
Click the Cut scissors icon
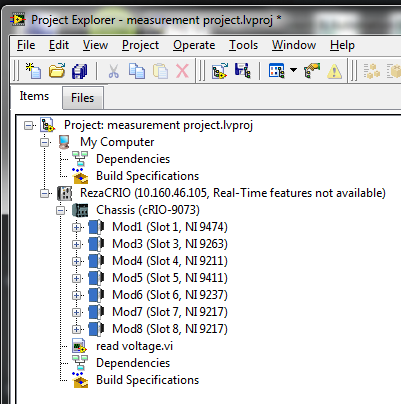click(x=114, y=71)
